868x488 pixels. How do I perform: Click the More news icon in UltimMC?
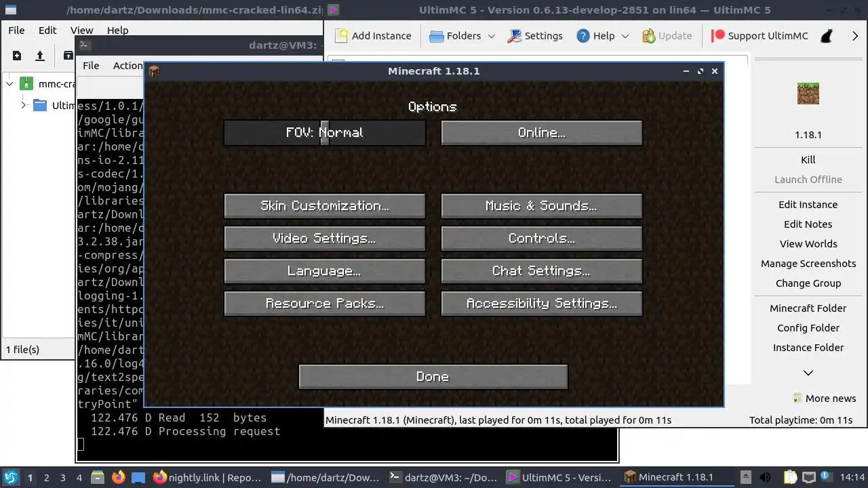(797, 398)
